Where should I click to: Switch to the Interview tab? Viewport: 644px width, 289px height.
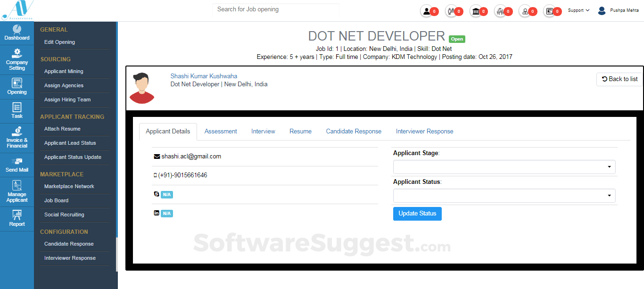[x=263, y=132]
